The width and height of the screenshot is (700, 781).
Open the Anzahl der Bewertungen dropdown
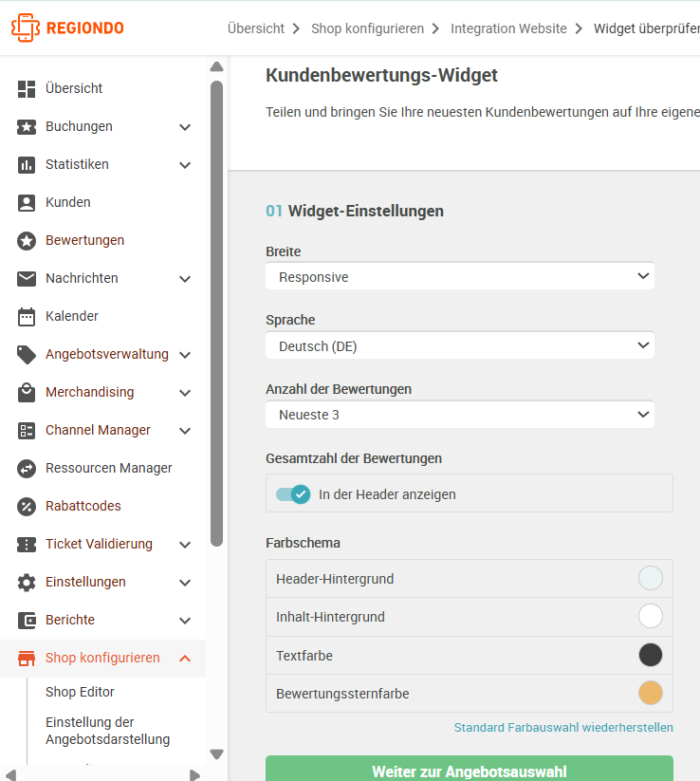(x=459, y=415)
